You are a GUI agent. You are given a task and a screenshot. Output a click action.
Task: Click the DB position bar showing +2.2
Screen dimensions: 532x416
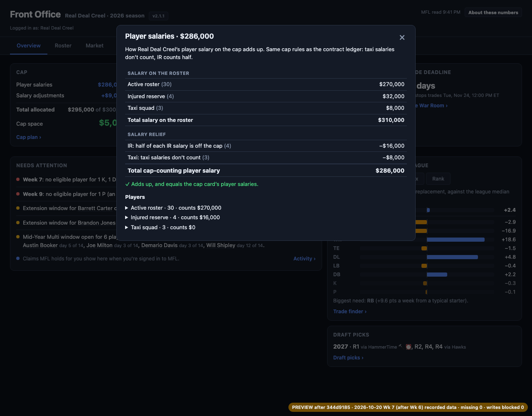(x=437, y=275)
